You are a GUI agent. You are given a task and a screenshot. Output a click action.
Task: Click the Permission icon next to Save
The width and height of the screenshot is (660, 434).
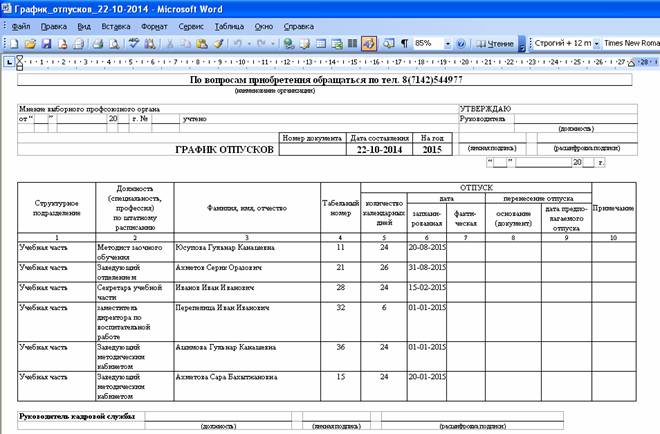tap(62, 43)
